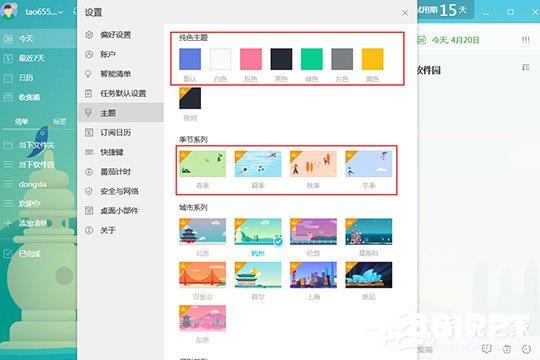Click the 关于 about icon

[x=89, y=230]
